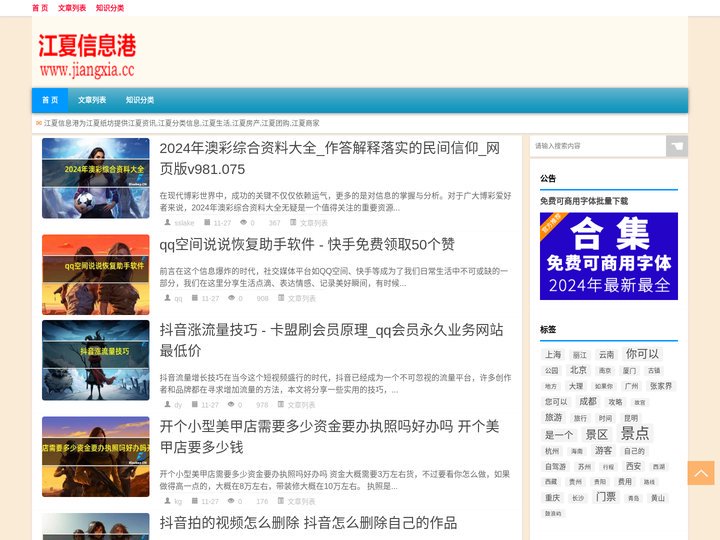Image resolution: width=720 pixels, height=540 pixels.
Task: Select the 景点 tag
Action: pos(635,433)
